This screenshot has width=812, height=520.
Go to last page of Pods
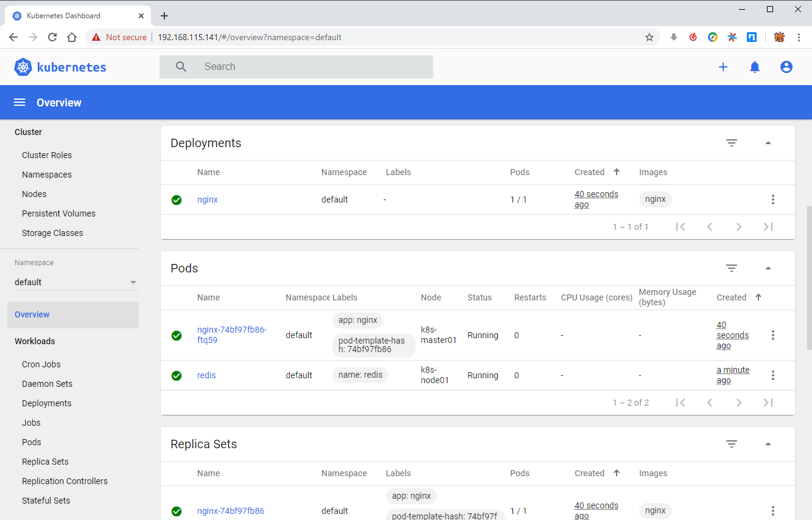[768, 403]
